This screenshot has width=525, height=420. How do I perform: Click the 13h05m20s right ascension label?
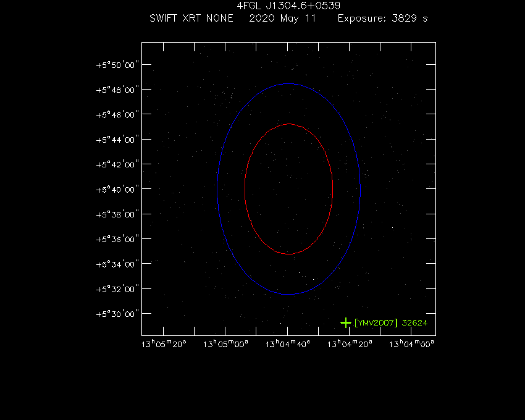tap(164, 344)
